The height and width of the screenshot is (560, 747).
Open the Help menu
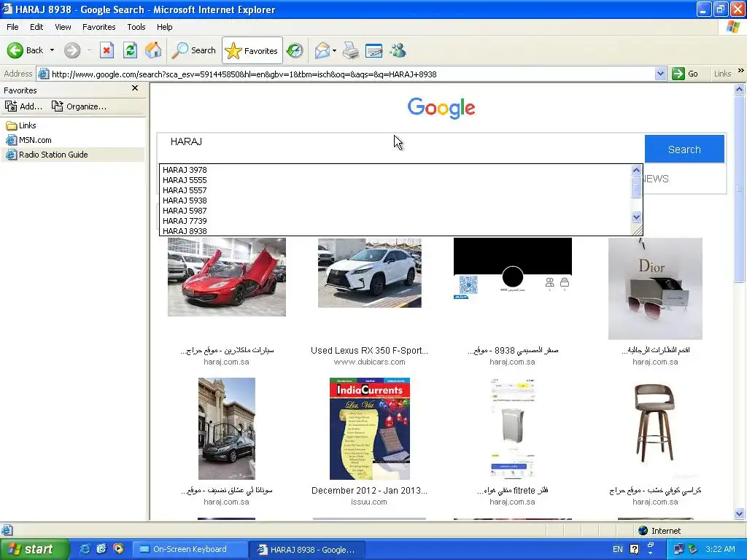(164, 27)
